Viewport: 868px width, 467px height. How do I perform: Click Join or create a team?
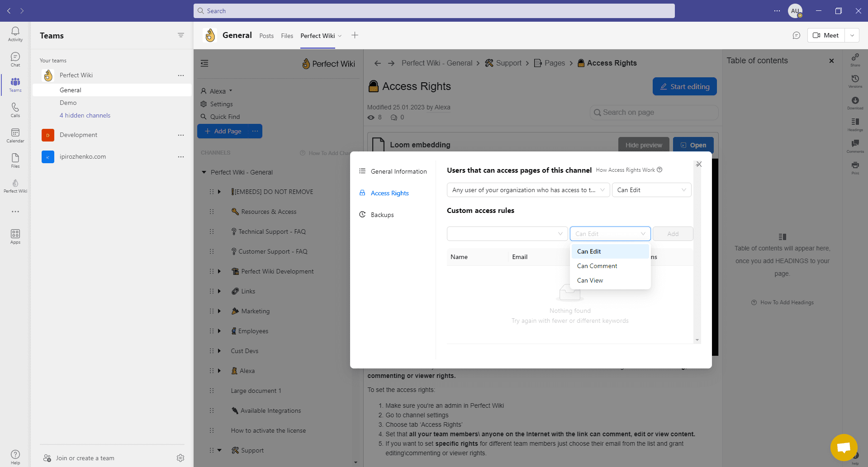(79, 458)
